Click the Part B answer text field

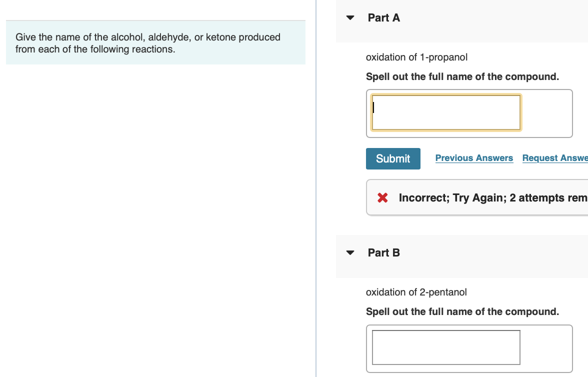(446, 347)
